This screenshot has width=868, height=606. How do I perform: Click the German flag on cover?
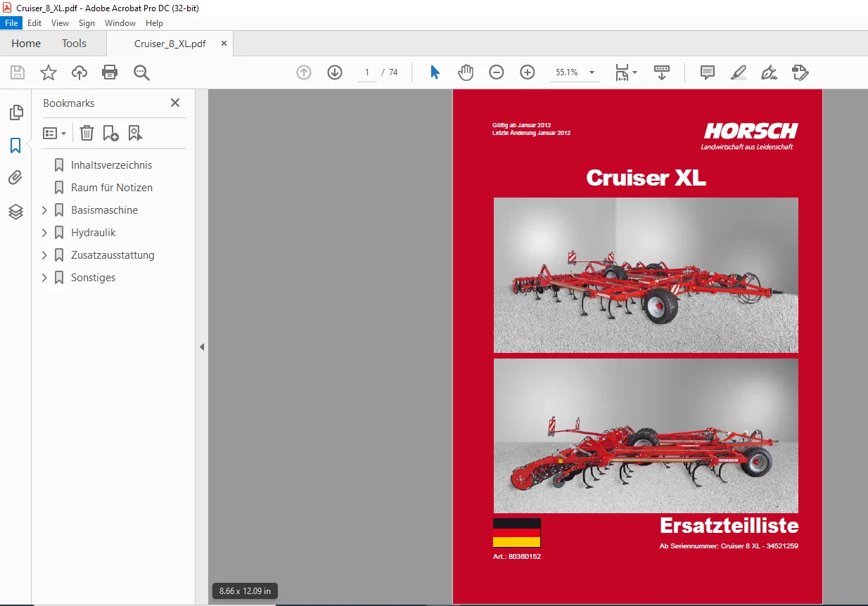click(x=517, y=533)
